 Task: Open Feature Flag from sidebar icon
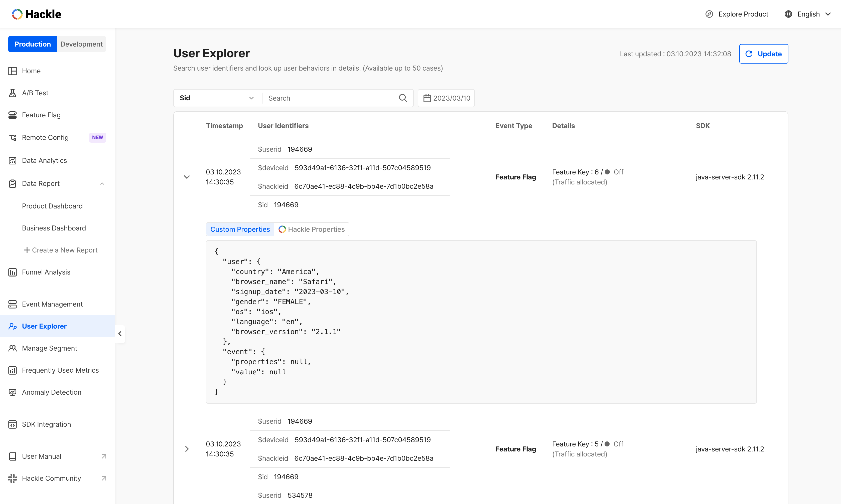13,115
